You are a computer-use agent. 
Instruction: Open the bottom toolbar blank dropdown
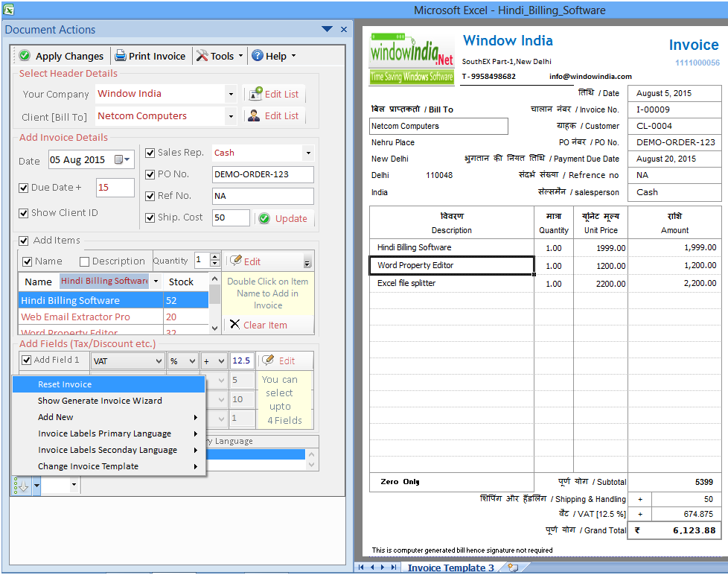tap(74, 485)
